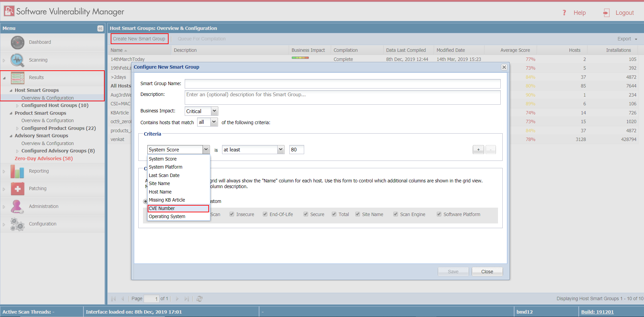Click the Results list icon
The image size is (644, 317).
(x=17, y=78)
